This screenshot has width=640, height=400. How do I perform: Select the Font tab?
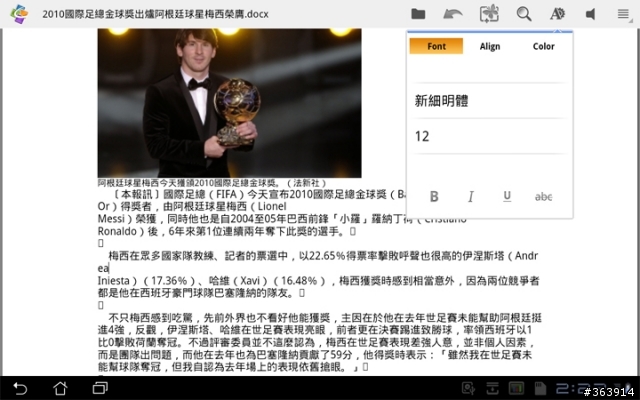[x=436, y=46]
